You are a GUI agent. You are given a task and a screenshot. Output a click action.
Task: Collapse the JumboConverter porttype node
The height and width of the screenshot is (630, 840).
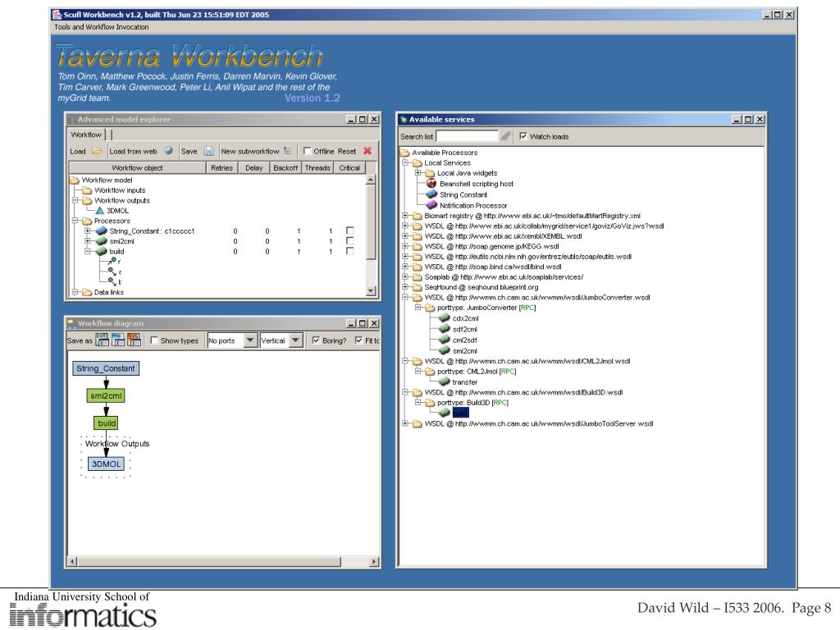tap(418, 308)
